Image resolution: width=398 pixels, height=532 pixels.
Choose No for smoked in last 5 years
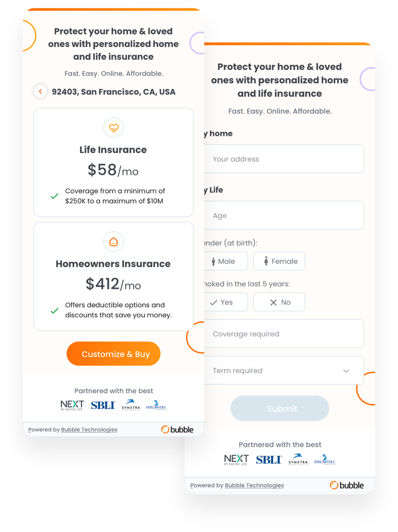[x=279, y=302]
